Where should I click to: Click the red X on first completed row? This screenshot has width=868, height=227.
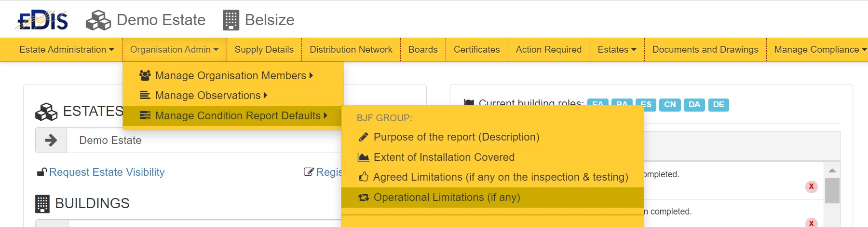(811, 186)
